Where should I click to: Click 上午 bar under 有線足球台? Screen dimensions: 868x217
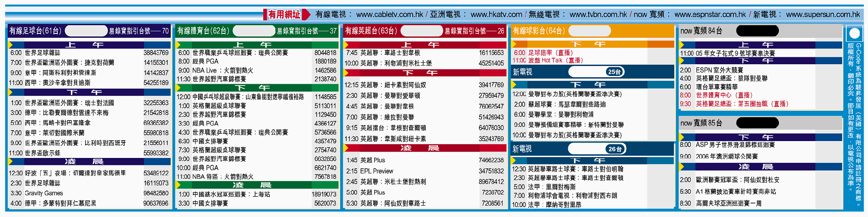click(x=89, y=45)
